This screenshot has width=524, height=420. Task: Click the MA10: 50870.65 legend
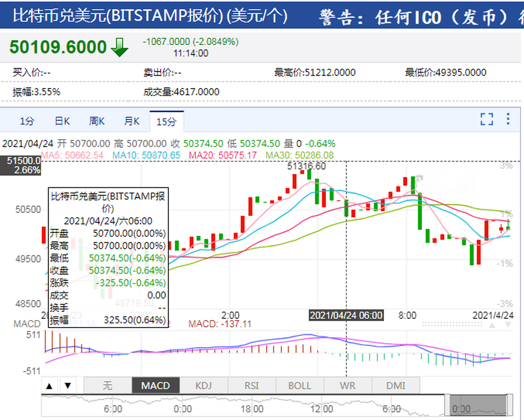click(146, 155)
